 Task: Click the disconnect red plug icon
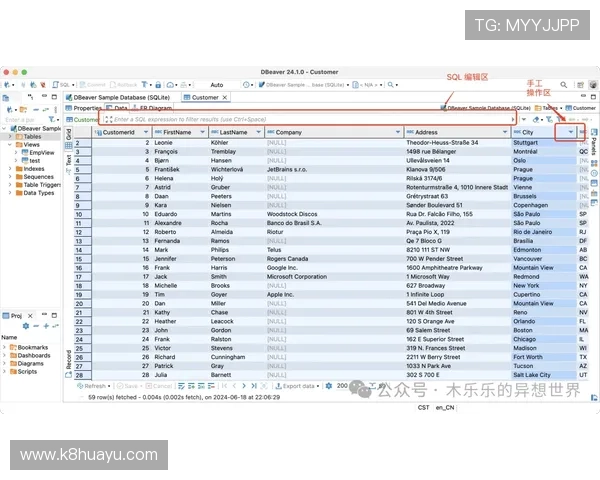(43, 85)
